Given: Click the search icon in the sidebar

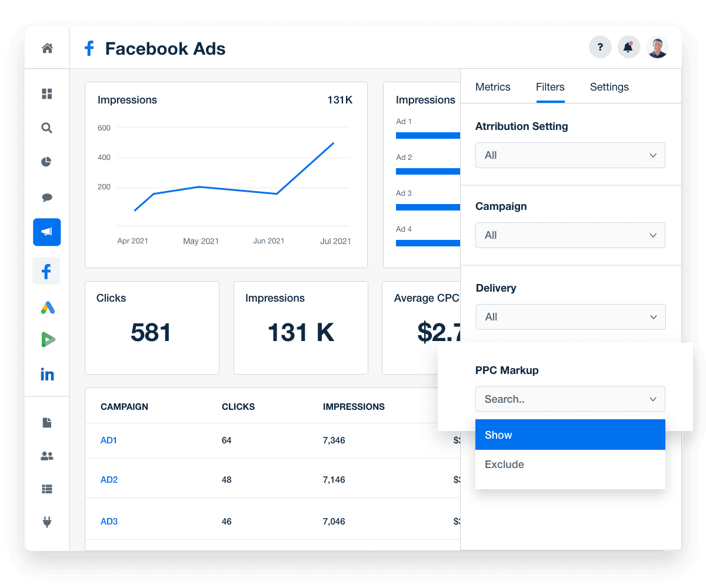Looking at the screenshot, I should (46, 128).
